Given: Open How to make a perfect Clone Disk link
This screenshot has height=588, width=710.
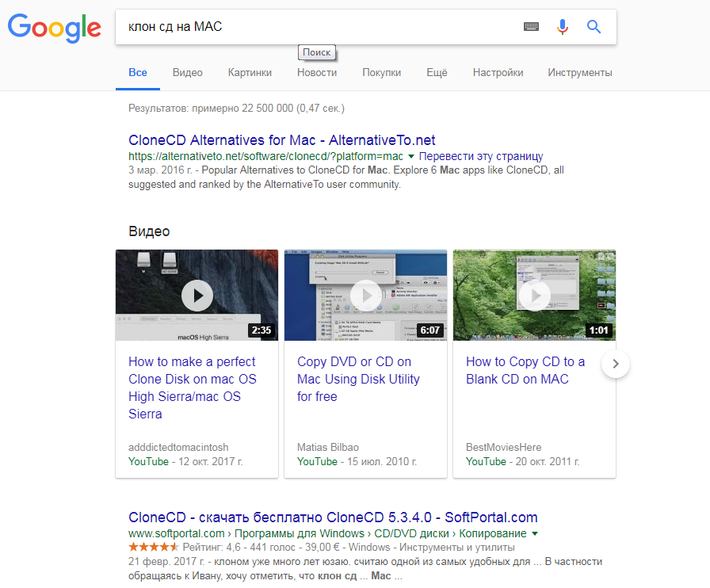Looking at the screenshot, I should click(193, 388).
